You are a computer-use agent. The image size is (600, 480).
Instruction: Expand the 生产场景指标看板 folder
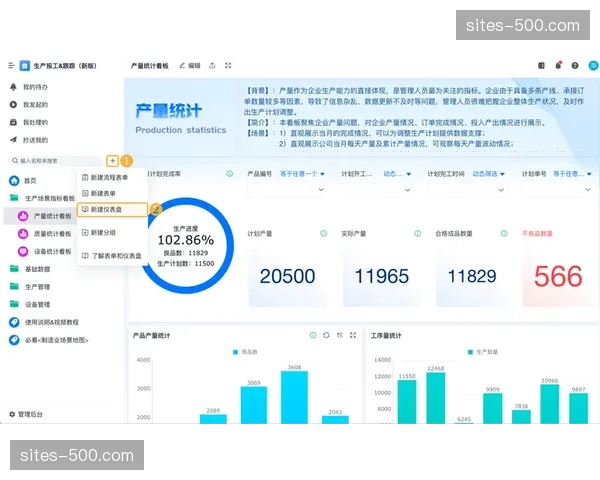tap(42, 198)
